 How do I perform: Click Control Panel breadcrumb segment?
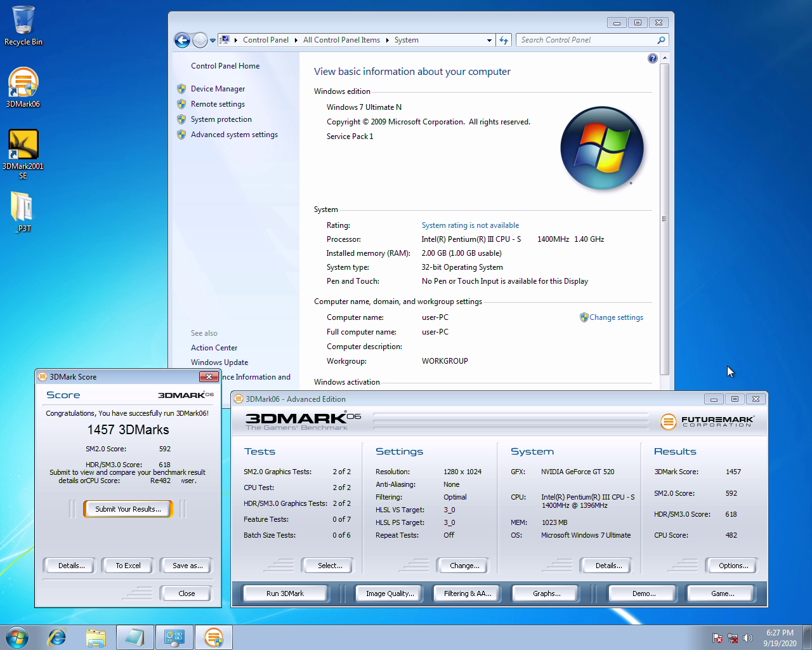pos(266,40)
